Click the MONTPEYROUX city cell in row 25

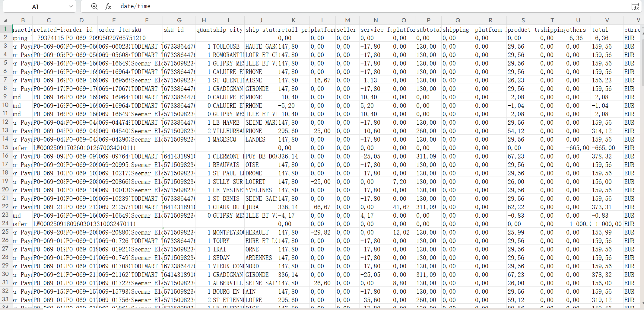pos(228,232)
